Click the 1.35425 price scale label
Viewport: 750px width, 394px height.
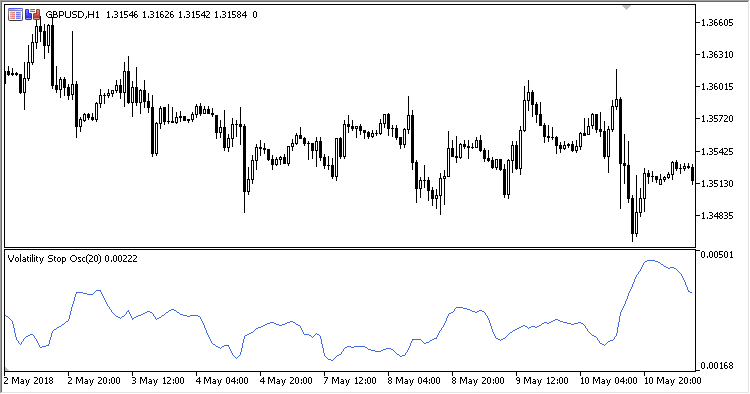[717, 152]
